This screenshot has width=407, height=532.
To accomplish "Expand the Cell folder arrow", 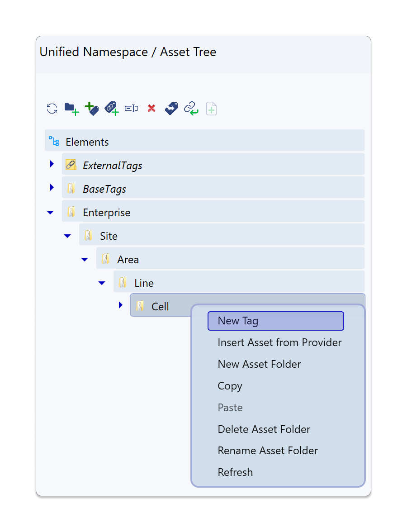I will click(x=121, y=305).
